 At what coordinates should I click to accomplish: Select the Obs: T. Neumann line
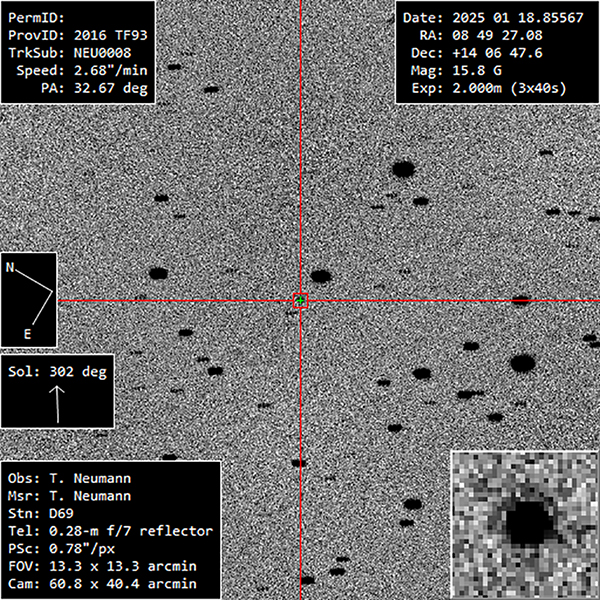69,478
